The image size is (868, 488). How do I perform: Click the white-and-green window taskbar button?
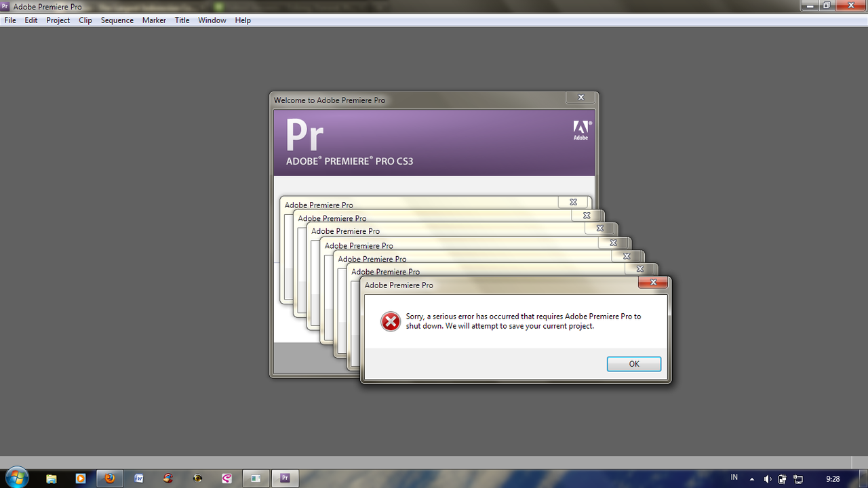[256, 479]
